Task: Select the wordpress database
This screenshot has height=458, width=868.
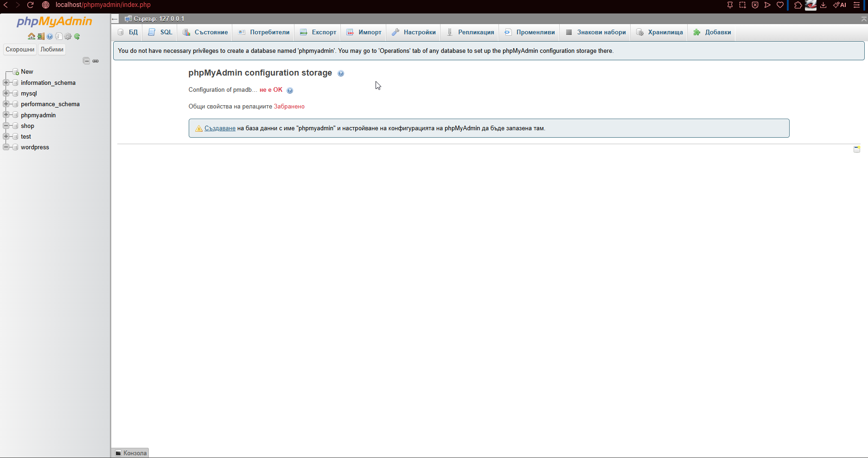Action: pos(35,147)
